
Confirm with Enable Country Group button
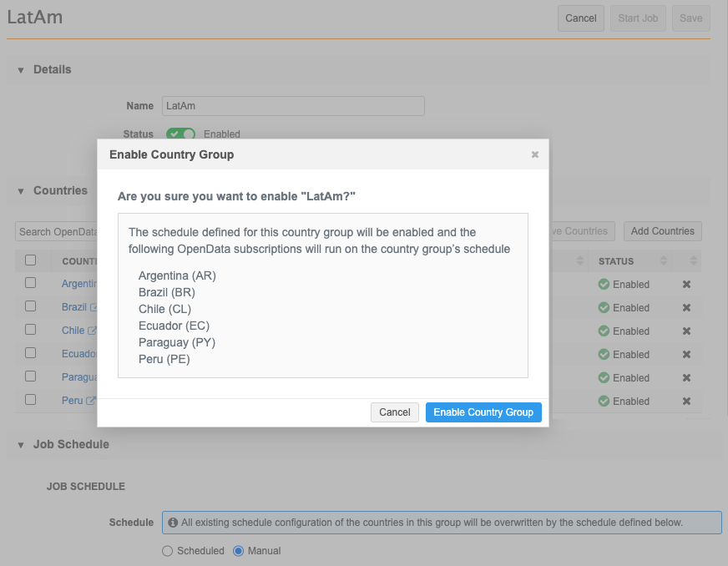(x=483, y=412)
